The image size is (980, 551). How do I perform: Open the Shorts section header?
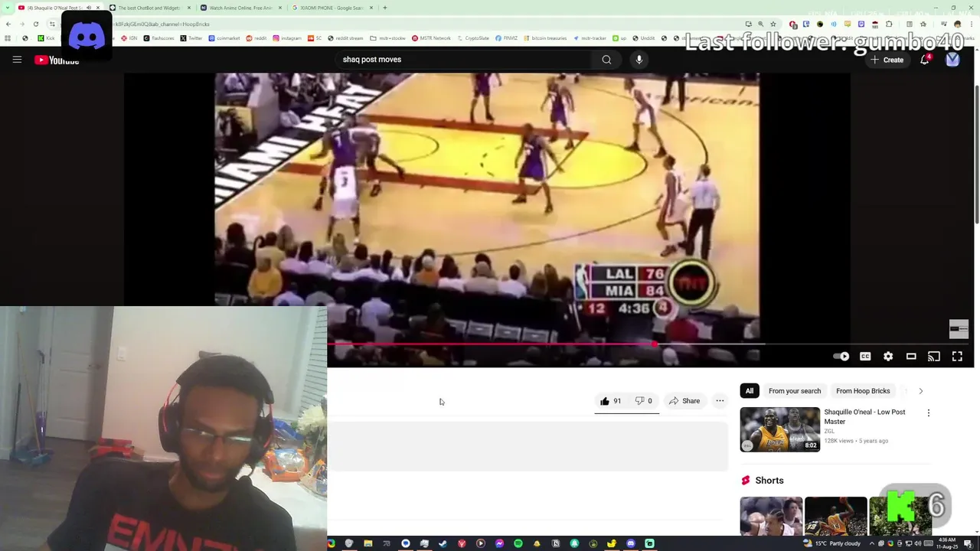762,481
